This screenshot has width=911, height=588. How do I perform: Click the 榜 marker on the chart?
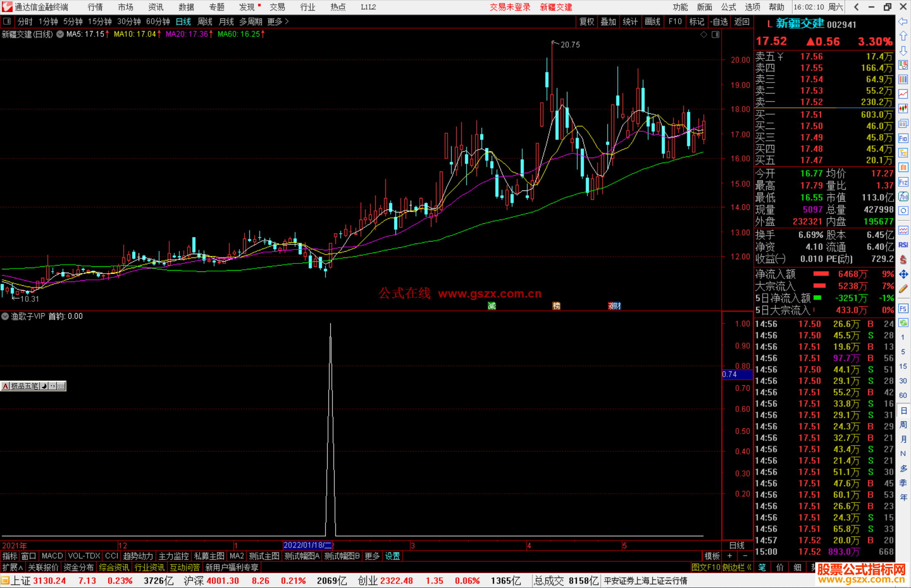(x=556, y=306)
